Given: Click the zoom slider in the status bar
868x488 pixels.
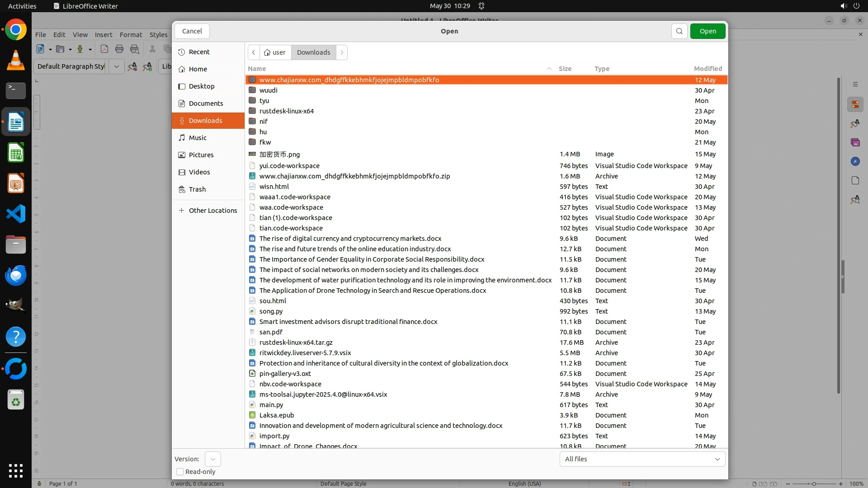Looking at the screenshot, I should tap(814, 484).
